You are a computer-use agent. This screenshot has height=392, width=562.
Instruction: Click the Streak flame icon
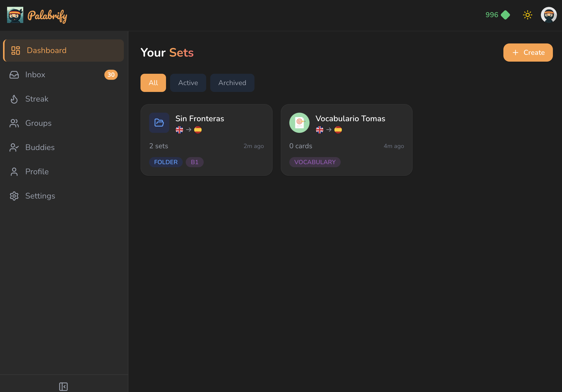[x=14, y=99]
